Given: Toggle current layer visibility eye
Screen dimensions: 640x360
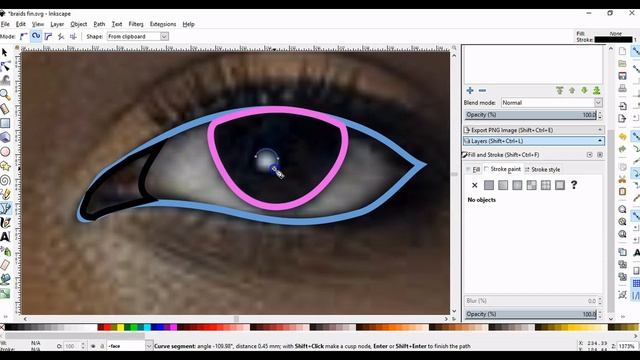Looking at the screenshot, I should tap(93, 346).
